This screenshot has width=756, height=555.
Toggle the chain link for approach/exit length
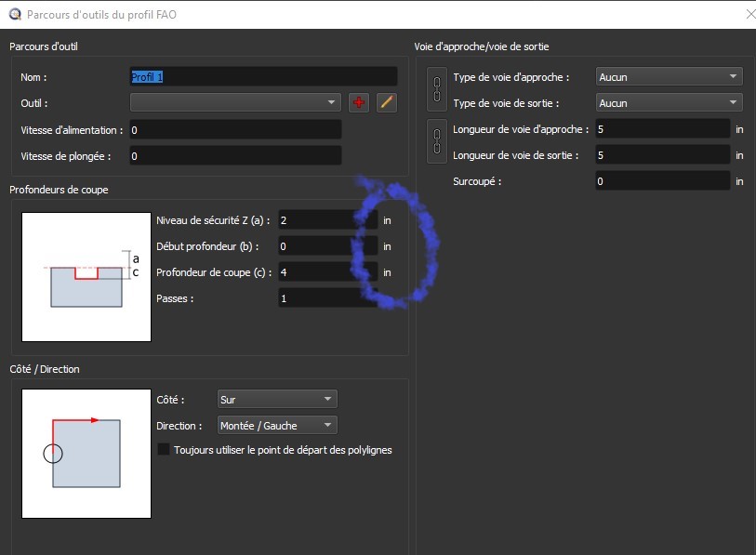(x=437, y=141)
